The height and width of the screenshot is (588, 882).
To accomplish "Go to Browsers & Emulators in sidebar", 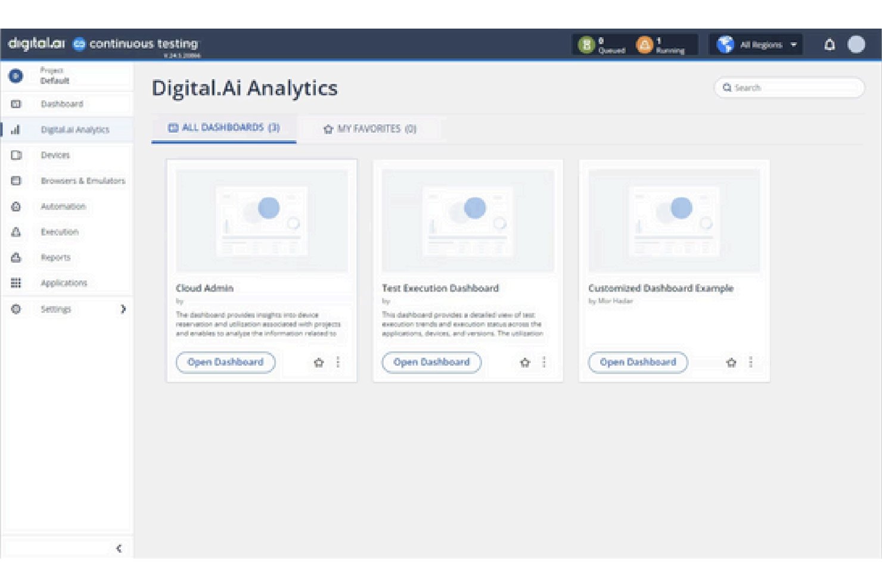I will click(x=83, y=181).
